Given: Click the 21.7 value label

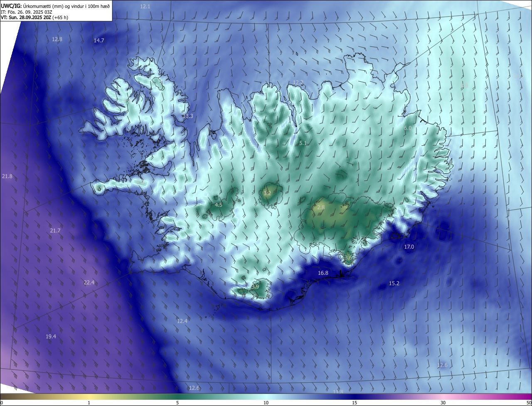Looking at the screenshot, I should (x=55, y=230).
